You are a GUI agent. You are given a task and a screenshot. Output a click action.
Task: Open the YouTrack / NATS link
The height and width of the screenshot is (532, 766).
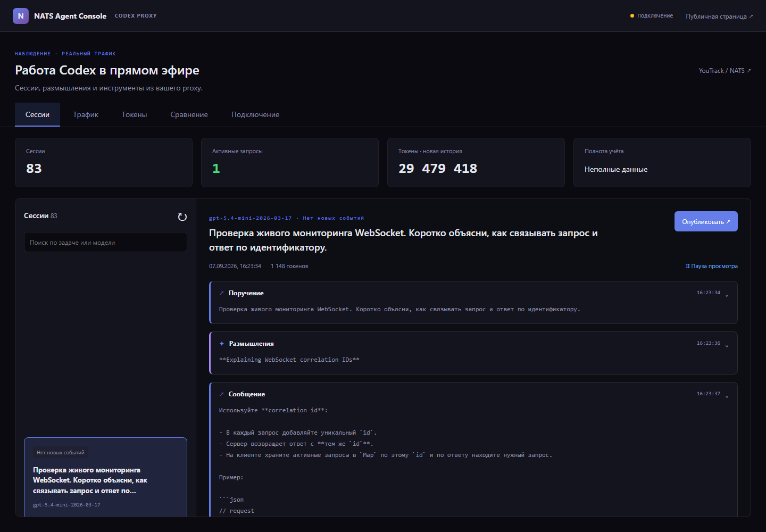click(725, 71)
